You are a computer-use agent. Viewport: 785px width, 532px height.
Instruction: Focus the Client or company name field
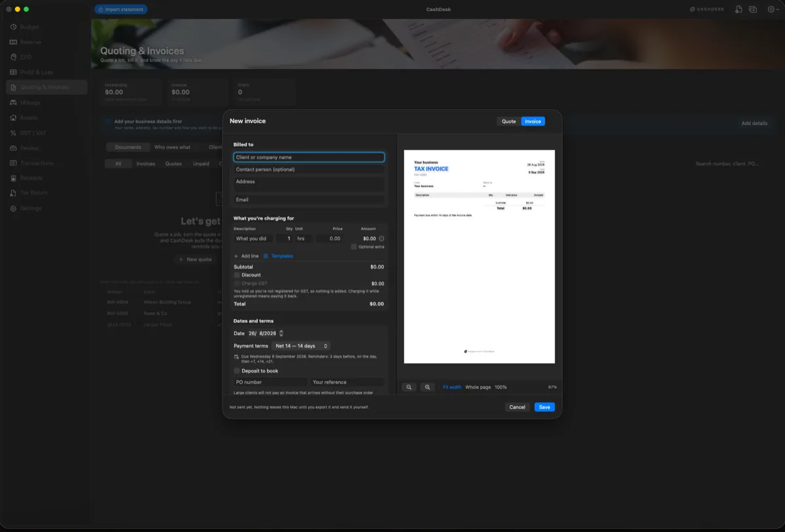pos(309,157)
